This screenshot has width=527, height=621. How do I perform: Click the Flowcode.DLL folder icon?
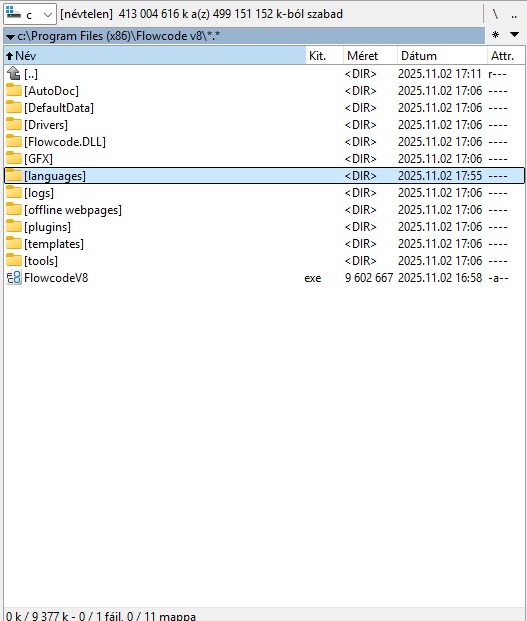13,142
